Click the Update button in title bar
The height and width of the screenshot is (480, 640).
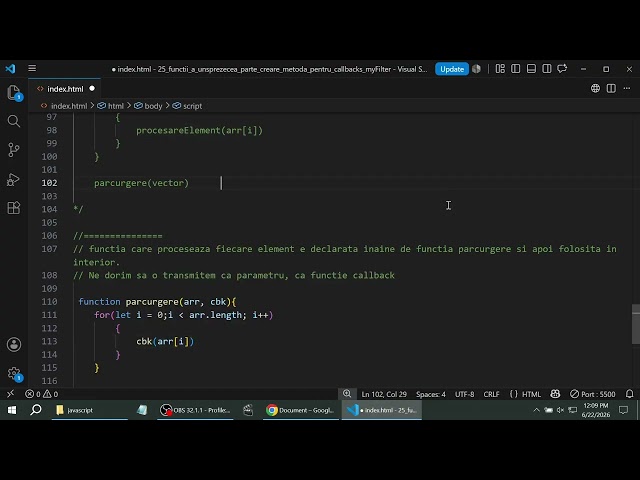point(451,69)
